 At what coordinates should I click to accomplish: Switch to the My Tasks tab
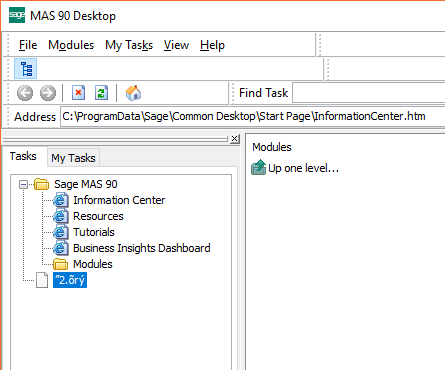click(x=73, y=158)
